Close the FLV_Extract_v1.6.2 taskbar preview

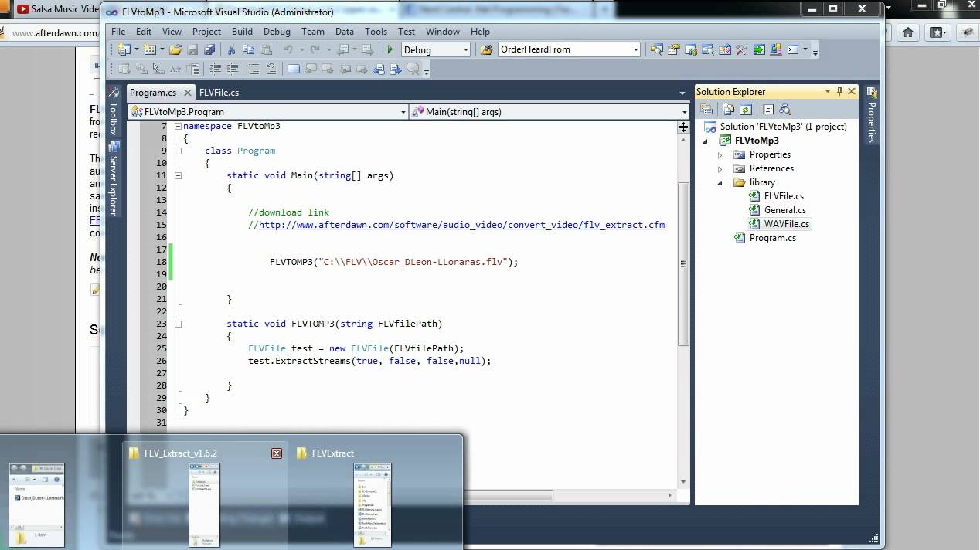tap(277, 453)
